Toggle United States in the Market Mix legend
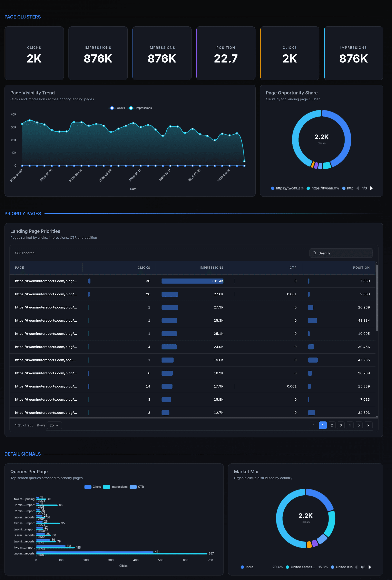This screenshot has width=392, height=580. 307,567
